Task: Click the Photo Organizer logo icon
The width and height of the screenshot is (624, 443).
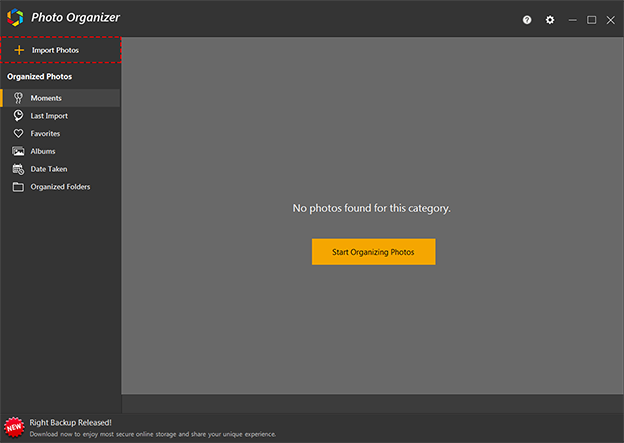Action: 15,18
